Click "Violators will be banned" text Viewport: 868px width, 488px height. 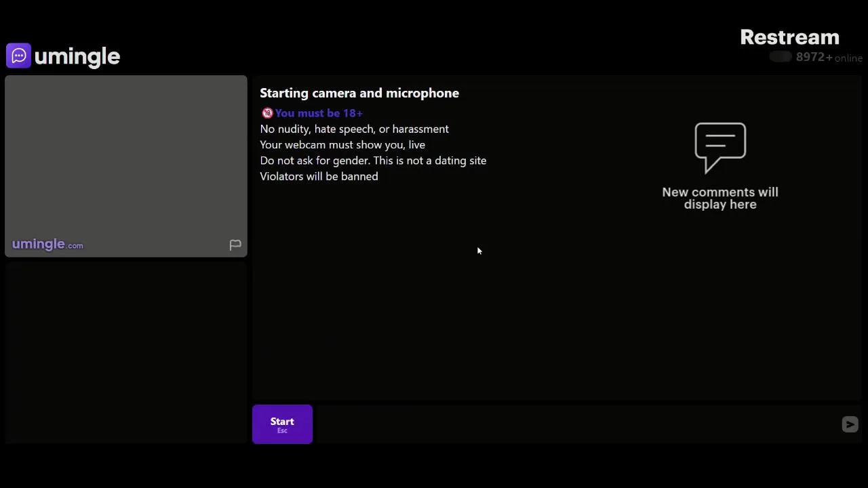click(x=319, y=176)
